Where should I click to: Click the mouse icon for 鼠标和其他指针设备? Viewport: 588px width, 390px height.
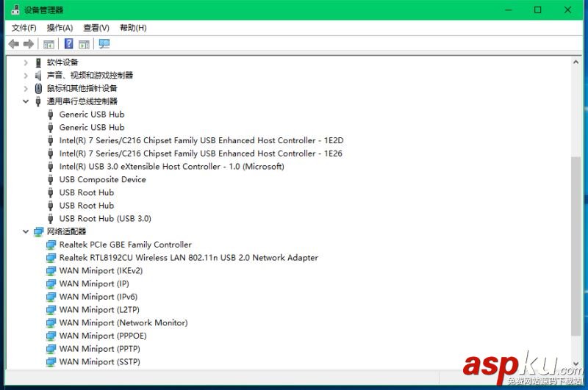tap(38, 88)
